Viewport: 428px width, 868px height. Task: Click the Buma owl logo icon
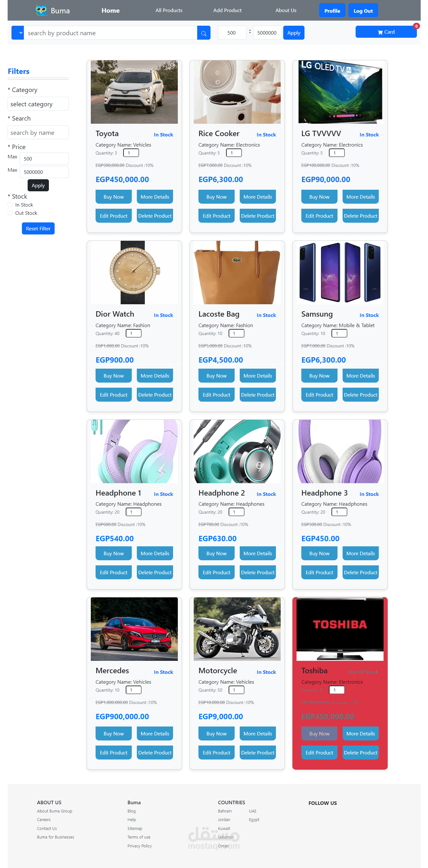[41, 10]
